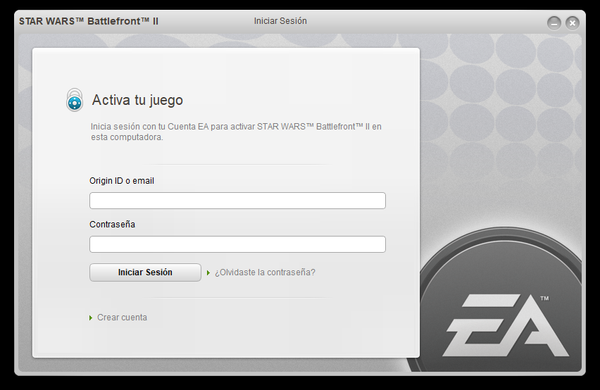Click the Iniciar Sesión button
The height and width of the screenshot is (390, 600).
click(x=145, y=273)
